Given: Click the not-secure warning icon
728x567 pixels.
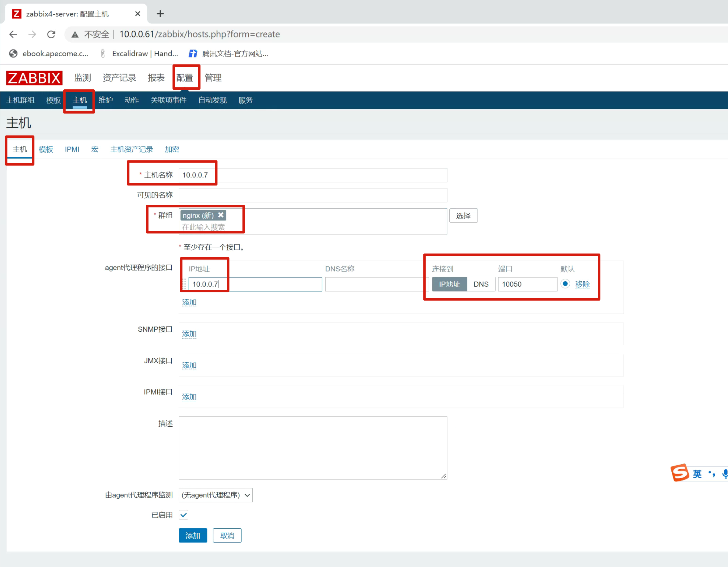Looking at the screenshot, I should pyautogui.click(x=75, y=34).
